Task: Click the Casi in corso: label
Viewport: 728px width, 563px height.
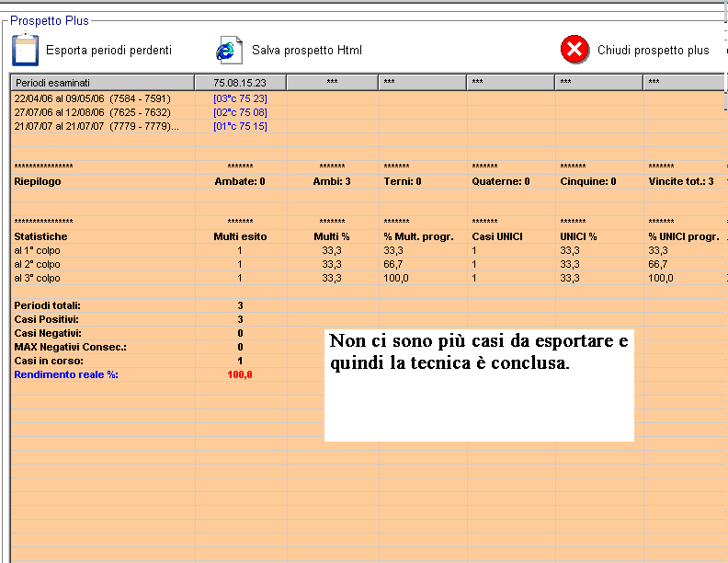Action: (x=49, y=361)
